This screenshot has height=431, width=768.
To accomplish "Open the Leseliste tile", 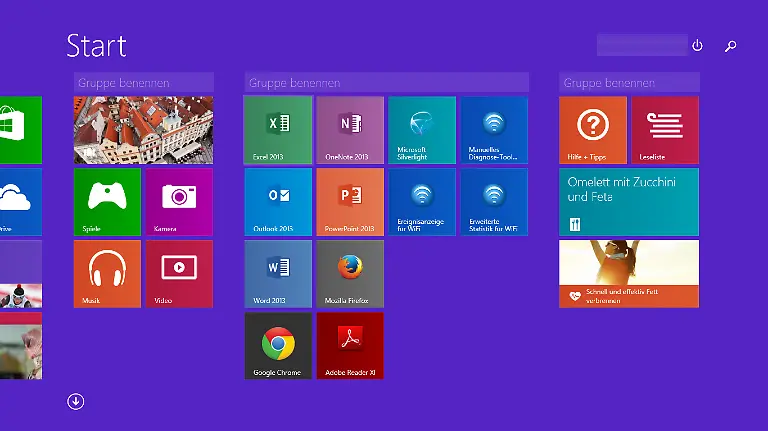I will [665, 130].
